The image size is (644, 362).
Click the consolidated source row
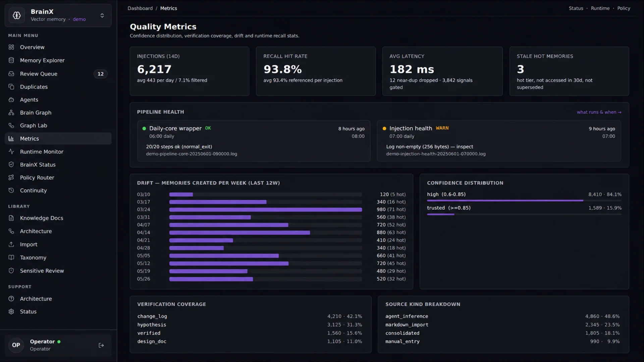point(502,333)
